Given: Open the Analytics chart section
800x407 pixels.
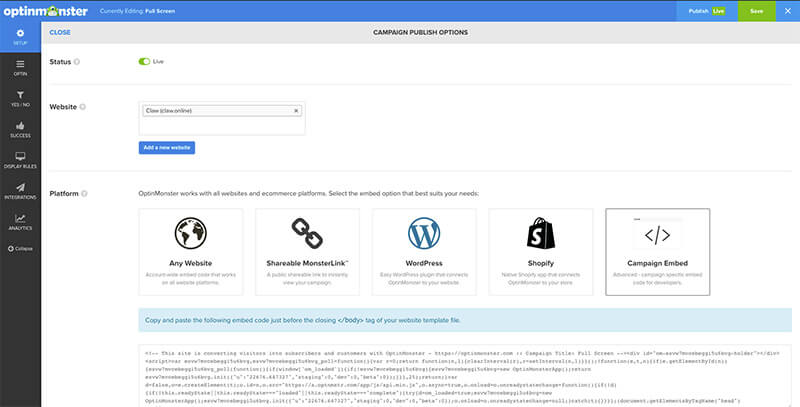Looking at the screenshot, I should point(20,222).
